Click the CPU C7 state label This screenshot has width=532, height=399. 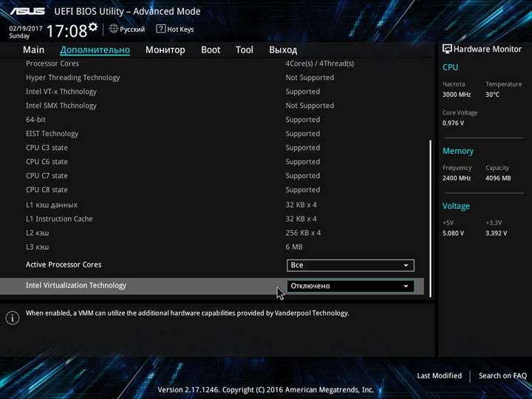pos(47,176)
